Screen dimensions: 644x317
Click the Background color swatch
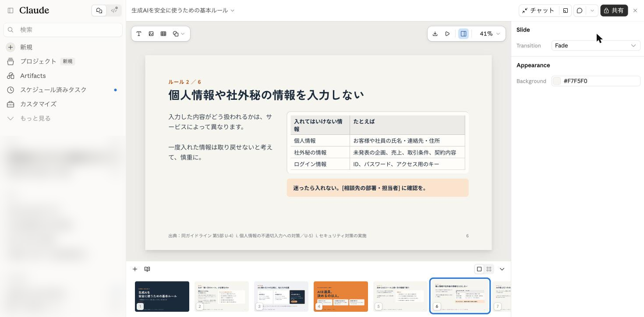click(x=556, y=81)
